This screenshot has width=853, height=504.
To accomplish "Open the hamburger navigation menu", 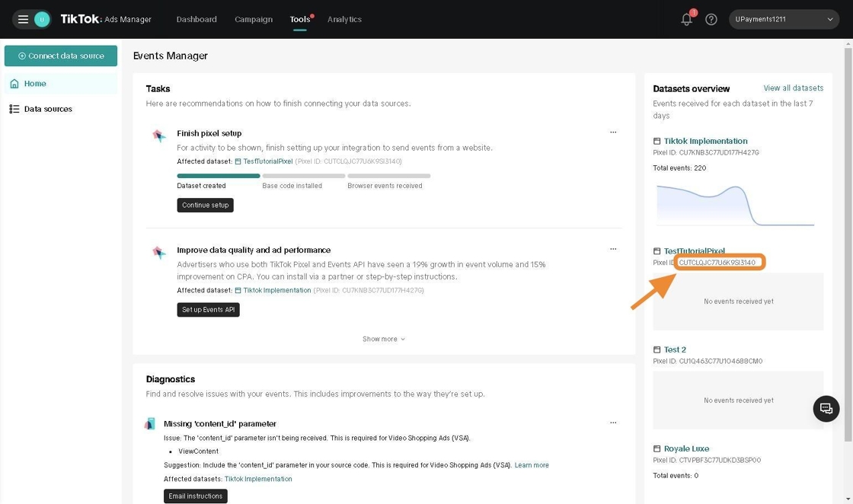I will pos(23,20).
